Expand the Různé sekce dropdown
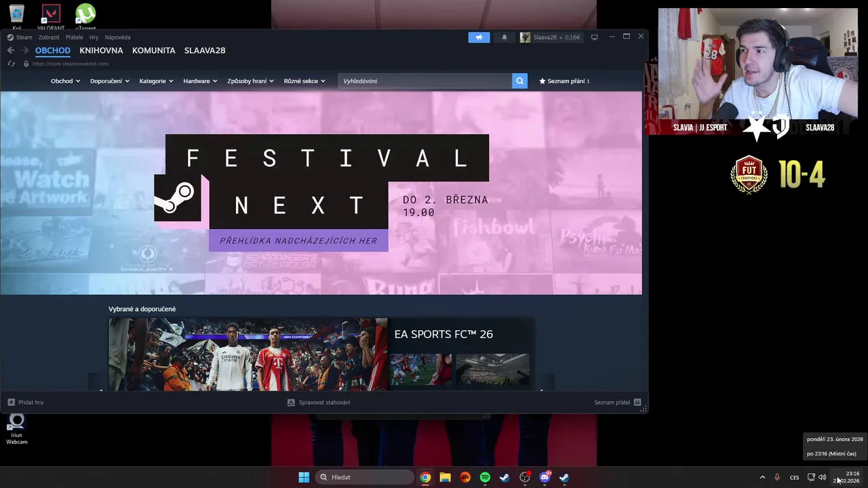This screenshot has height=488, width=868. (x=304, y=81)
